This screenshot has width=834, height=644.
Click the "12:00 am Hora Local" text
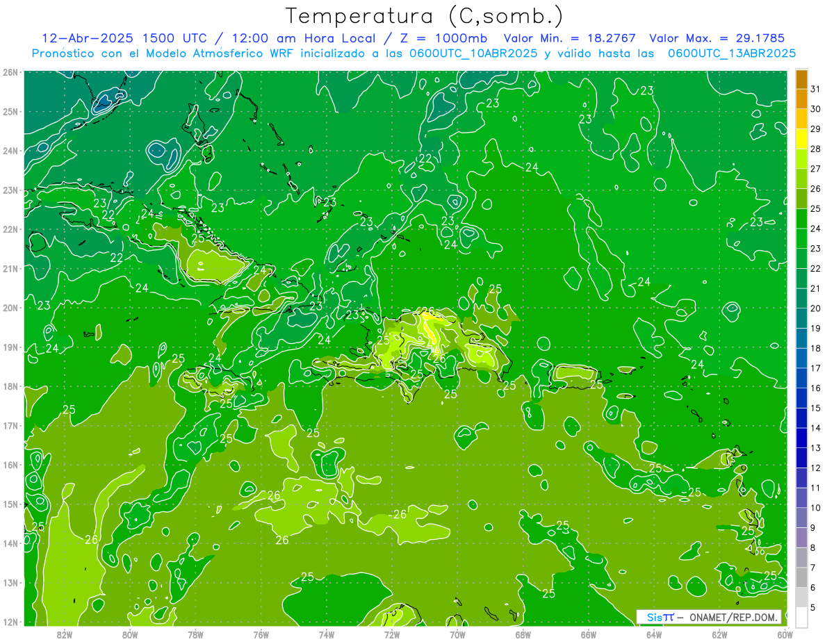(x=304, y=38)
